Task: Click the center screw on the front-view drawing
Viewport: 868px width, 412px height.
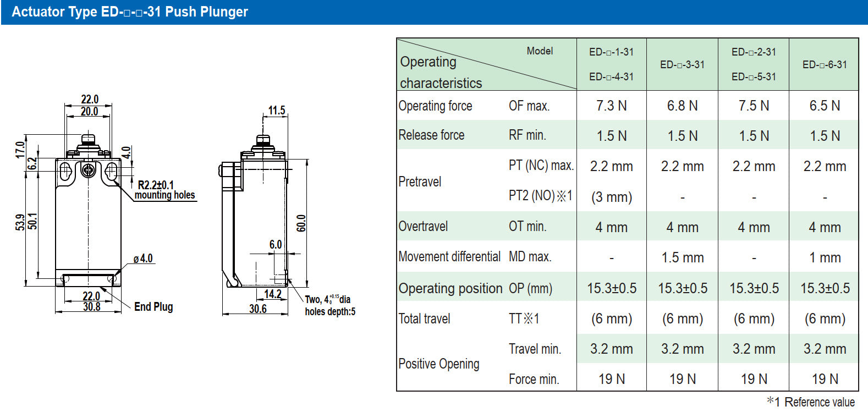Action: pos(88,171)
